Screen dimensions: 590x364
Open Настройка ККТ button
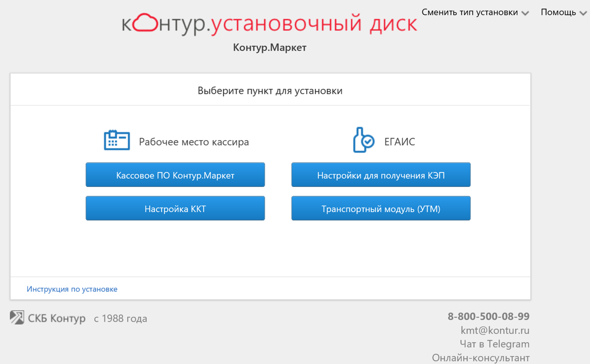(x=175, y=208)
